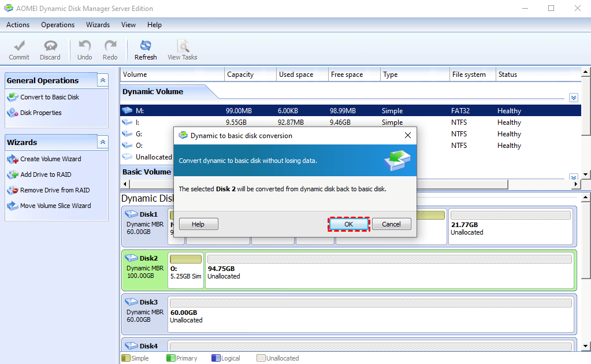Select Convert to Basic Disk operation
This screenshot has height=364, width=591.
[49, 97]
